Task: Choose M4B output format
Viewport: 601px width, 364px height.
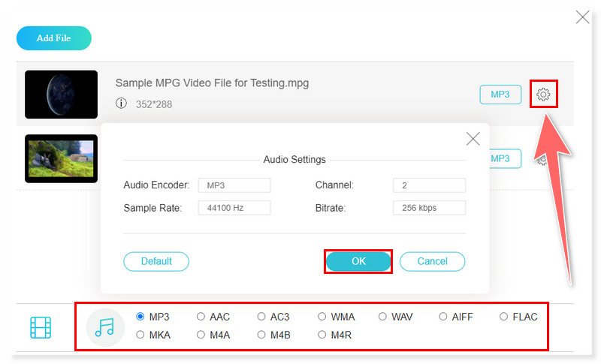Action: pyautogui.click(x=261, y=335)
